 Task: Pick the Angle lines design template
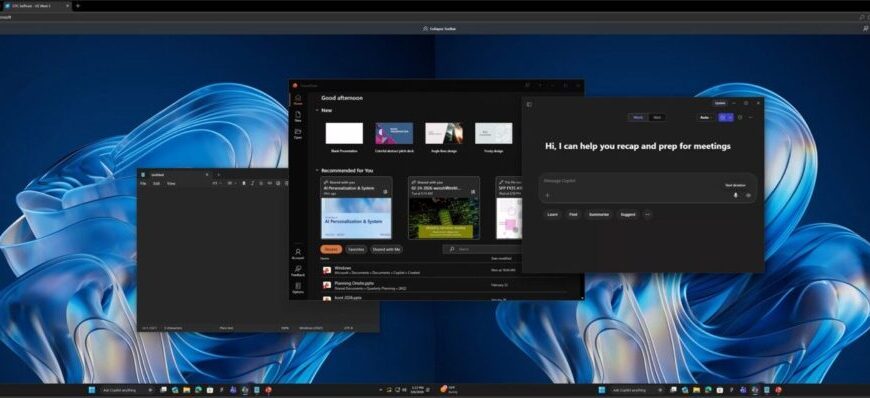444,133
